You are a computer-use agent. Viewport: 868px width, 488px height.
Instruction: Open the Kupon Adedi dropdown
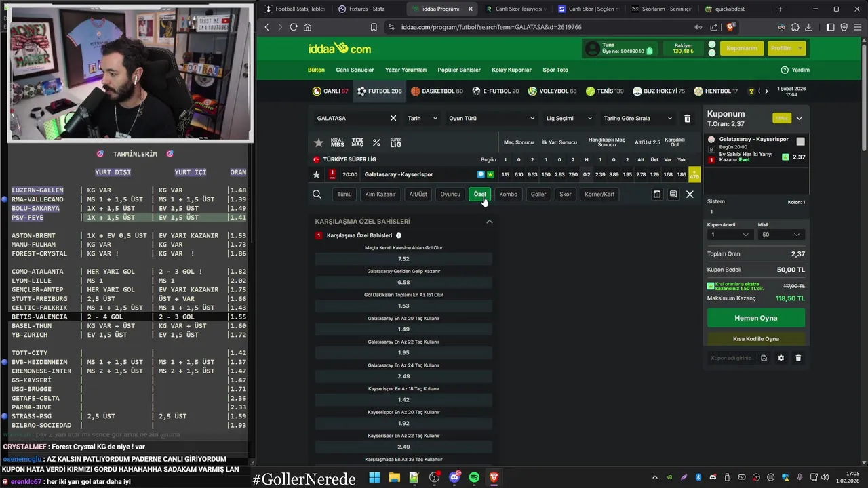tap(729, 235)
